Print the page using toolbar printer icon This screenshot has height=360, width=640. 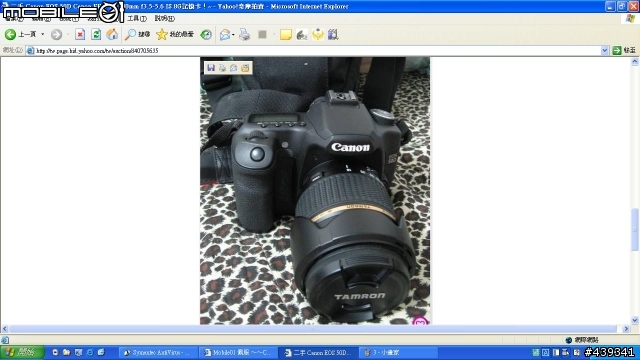click(244, 35)
